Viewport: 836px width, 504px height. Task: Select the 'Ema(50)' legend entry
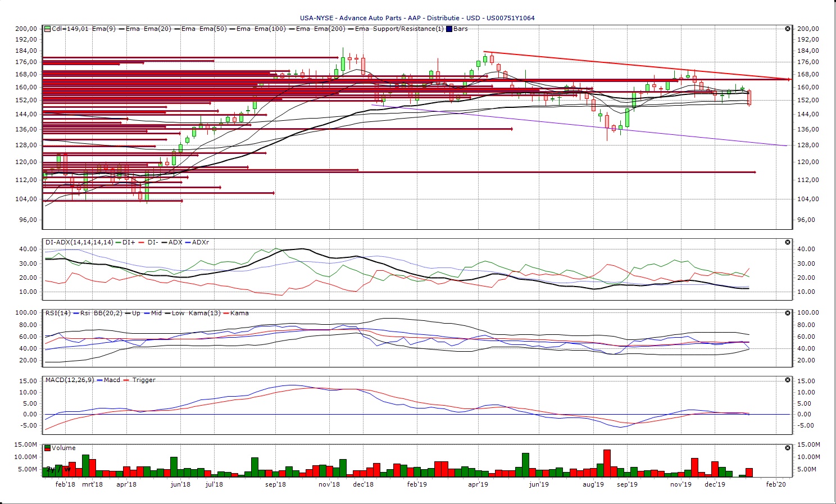213,29
